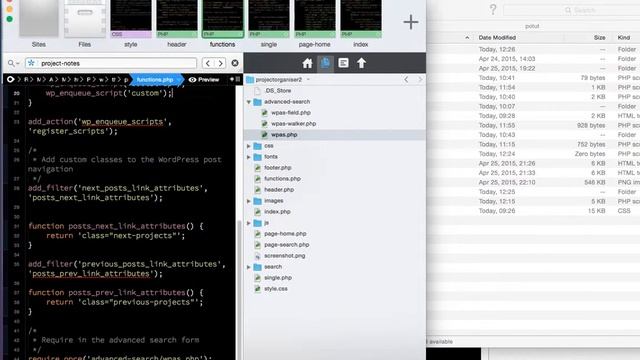640x360 pixels.
Task: Click the split editor icon beside Preview
Action: pos(238,79)
